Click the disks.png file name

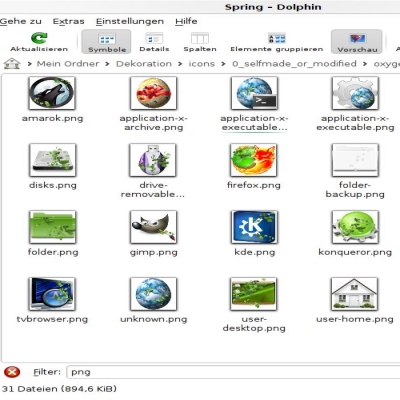[x=53, y=185]
